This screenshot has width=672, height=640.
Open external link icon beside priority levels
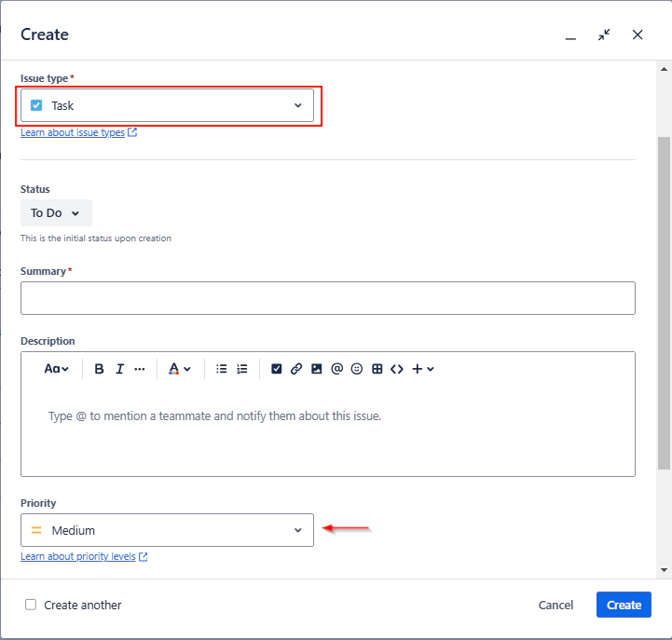[x=144, y=556]
